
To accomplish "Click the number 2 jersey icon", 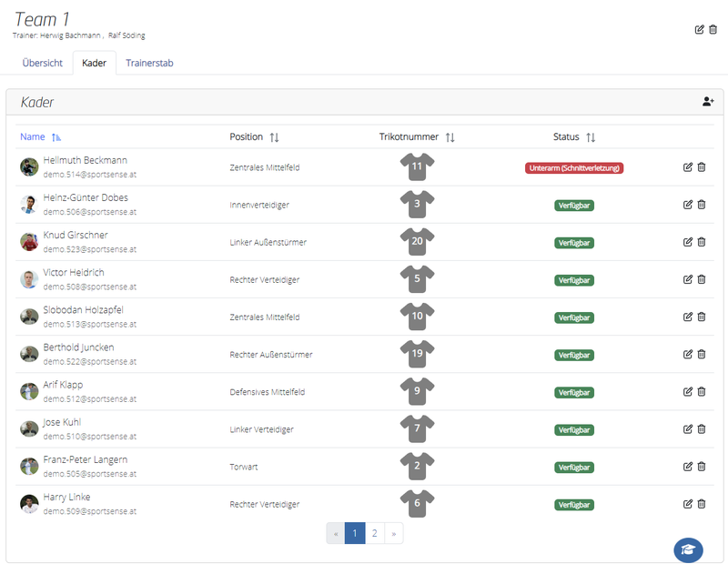I will click(417, 466).
